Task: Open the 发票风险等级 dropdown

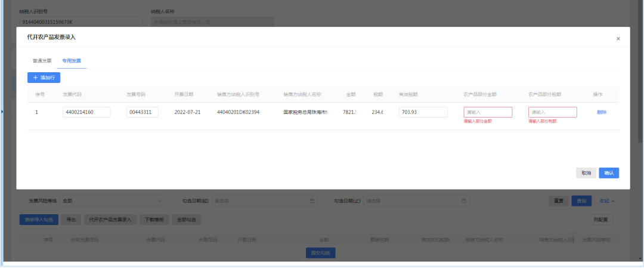Action: tap(113, 201)
